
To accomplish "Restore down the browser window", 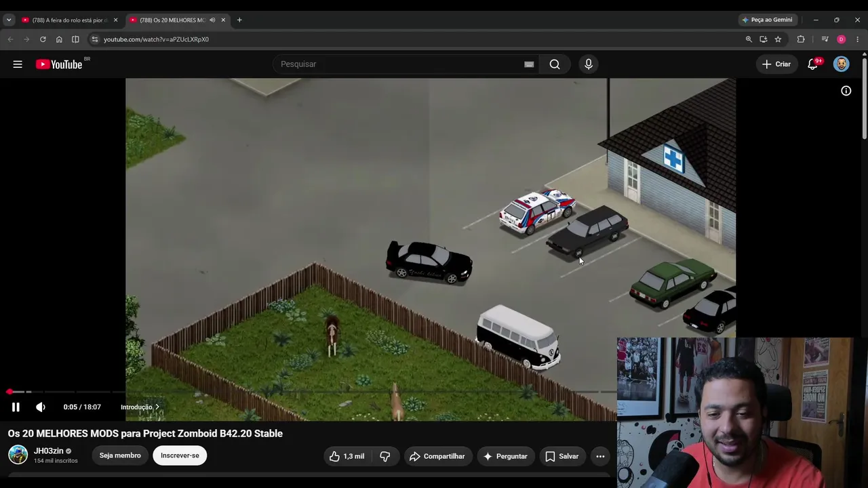I will 837,20.
